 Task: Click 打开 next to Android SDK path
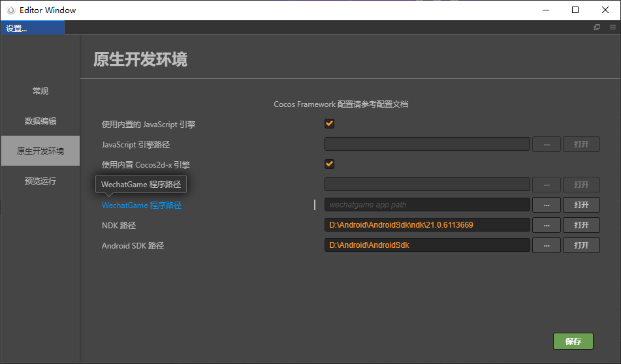click(x=581, y=245)
